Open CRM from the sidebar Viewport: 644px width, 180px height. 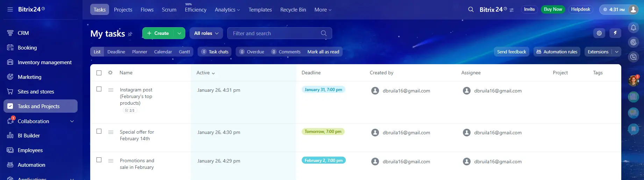23,33
